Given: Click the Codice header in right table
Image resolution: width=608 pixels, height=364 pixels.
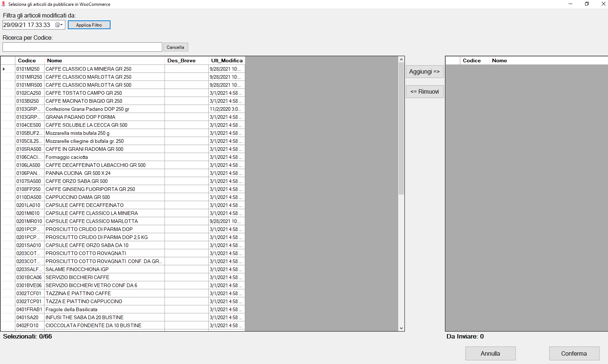Looking at the screenshot, I should pyautogui.click(x=474, y=61).
